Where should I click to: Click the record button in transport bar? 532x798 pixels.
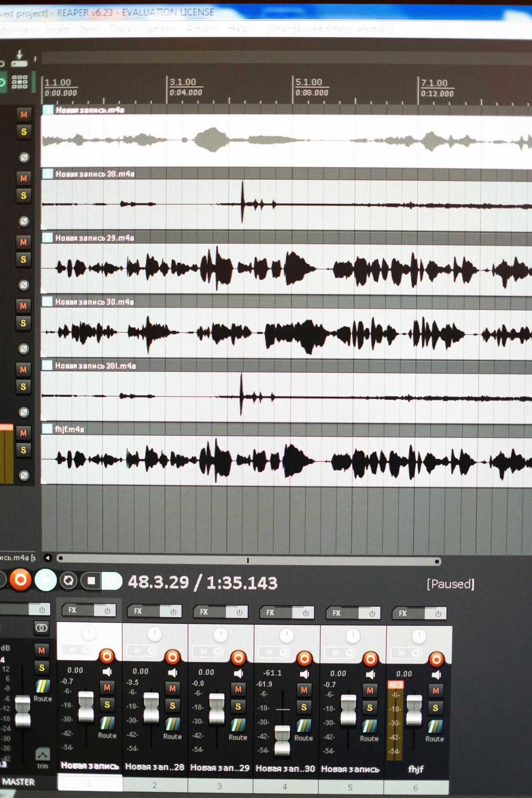tap(20, 580)
